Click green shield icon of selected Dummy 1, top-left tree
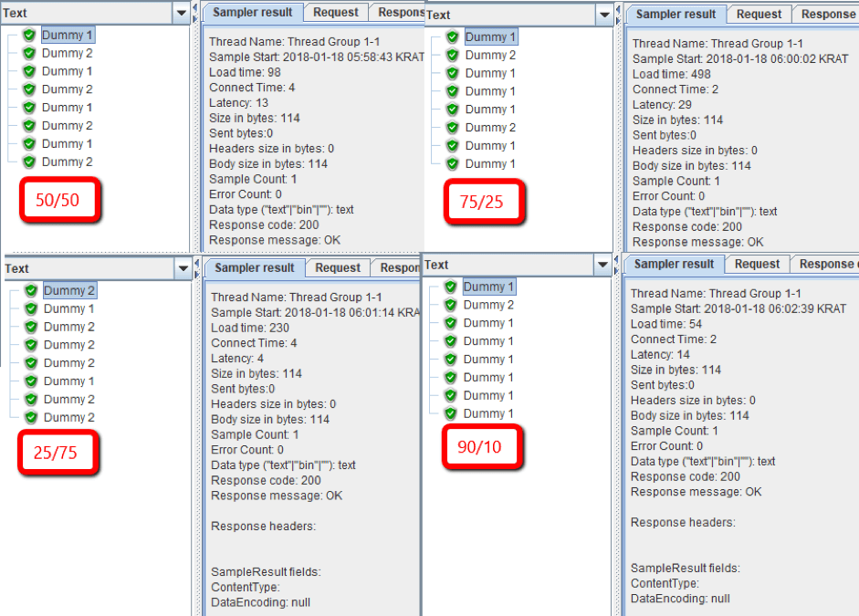The height and width of the screenshot is (616, 859). tap(29, 35)
